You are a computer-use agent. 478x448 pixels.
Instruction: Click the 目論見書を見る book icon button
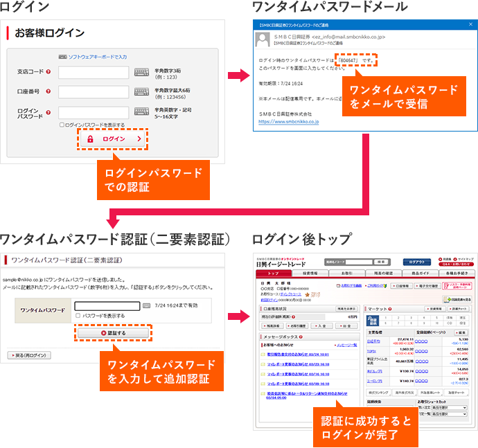[457, 300]
